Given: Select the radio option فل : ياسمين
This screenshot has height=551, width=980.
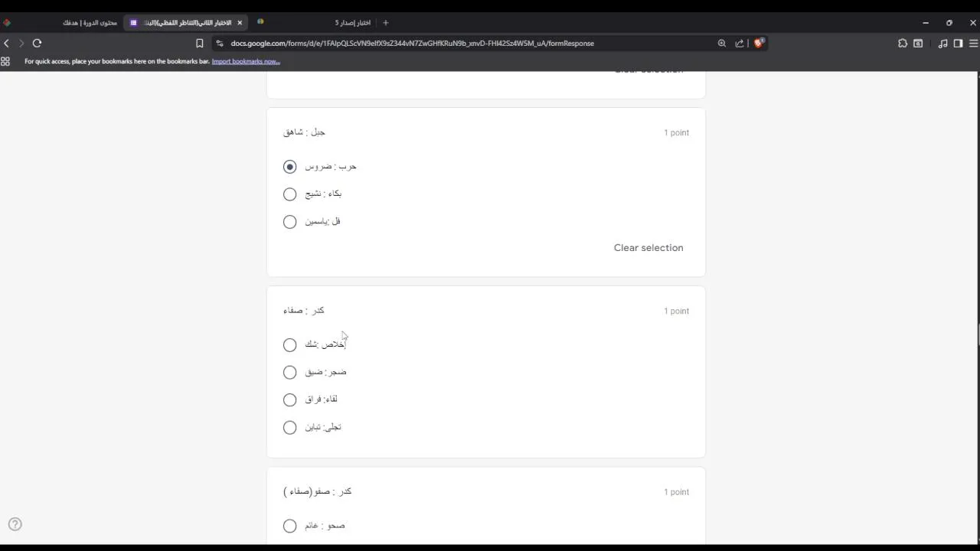Looking at the screenshot, I should click(289, 222).
